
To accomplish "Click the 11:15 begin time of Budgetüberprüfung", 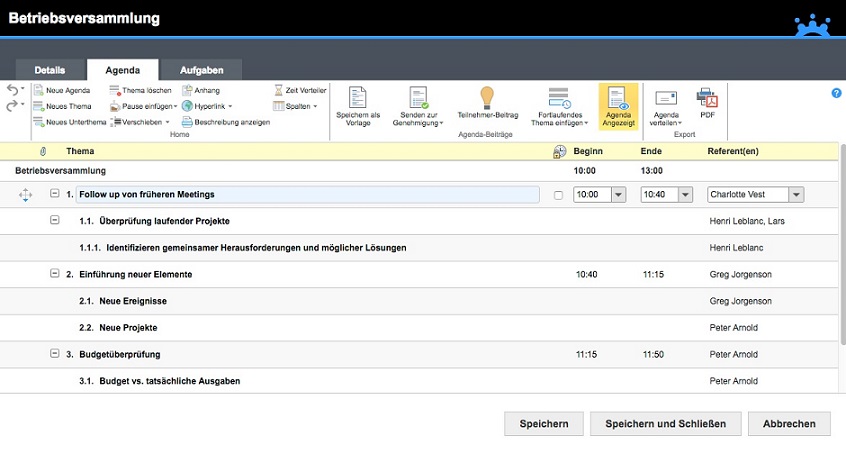I will click(586, 355).
